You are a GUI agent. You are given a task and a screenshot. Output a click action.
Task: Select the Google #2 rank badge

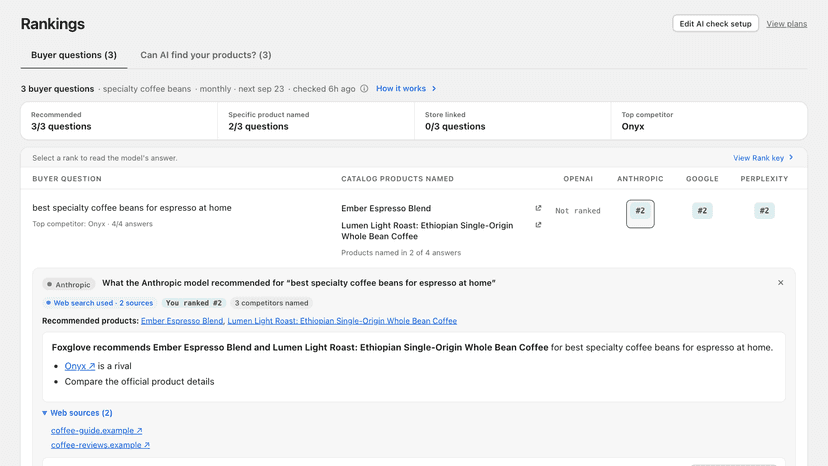(x=702, y=211)
